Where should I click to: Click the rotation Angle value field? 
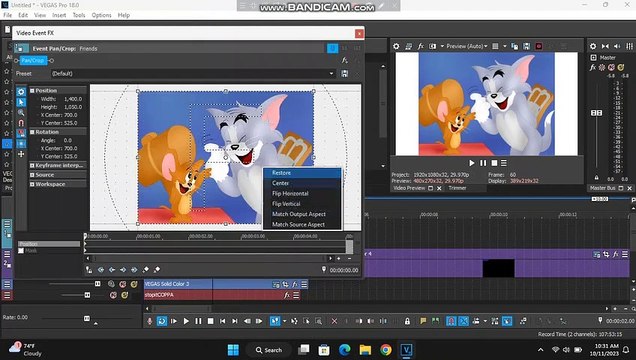pyautogui.click(x=68, y=140)
